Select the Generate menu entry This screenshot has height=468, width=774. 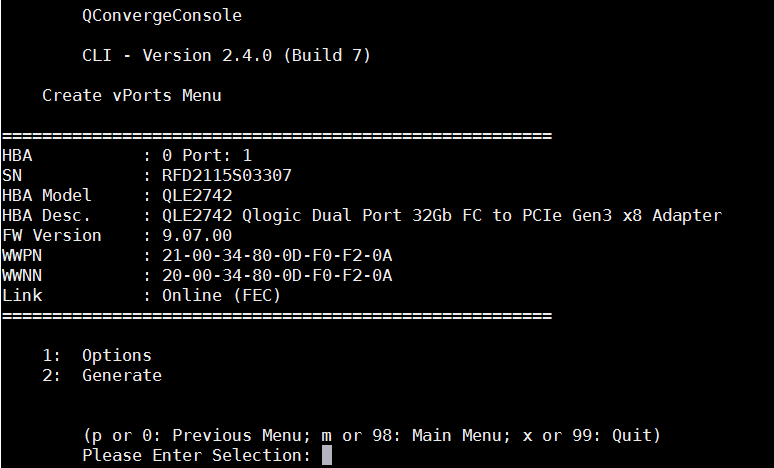point(122,376)
